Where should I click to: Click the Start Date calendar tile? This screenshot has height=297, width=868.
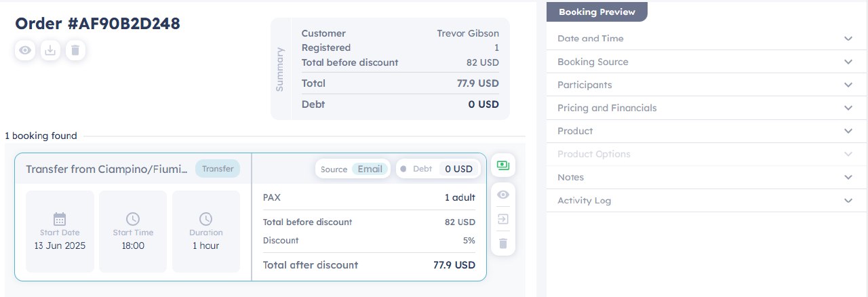(x=60, y=231)
